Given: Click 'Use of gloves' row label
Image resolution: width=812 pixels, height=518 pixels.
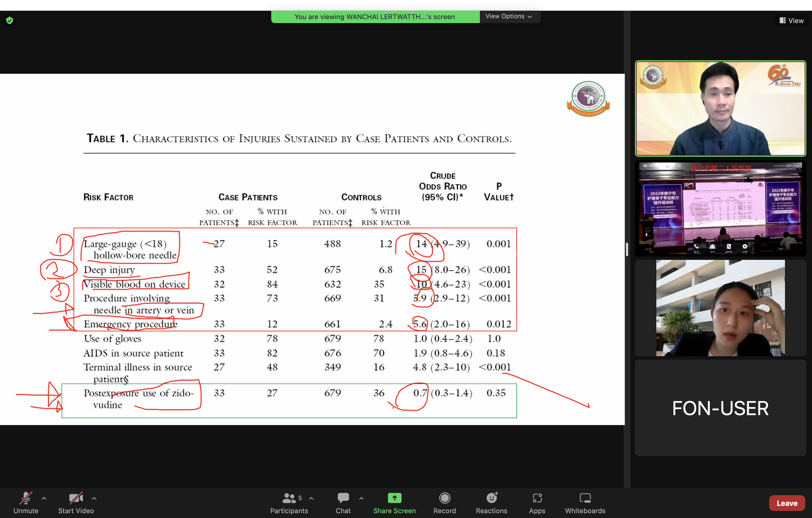Looking at the screenshot, I should [112, 338].
